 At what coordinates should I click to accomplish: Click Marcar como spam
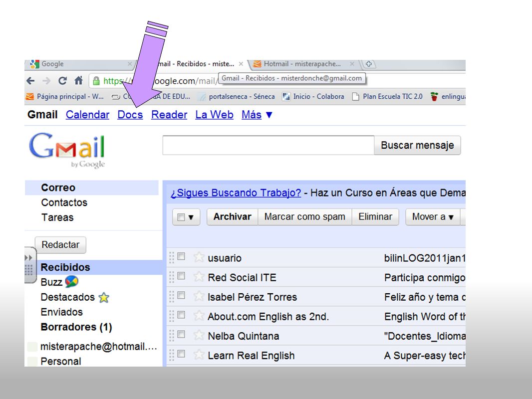coord(305,216)
